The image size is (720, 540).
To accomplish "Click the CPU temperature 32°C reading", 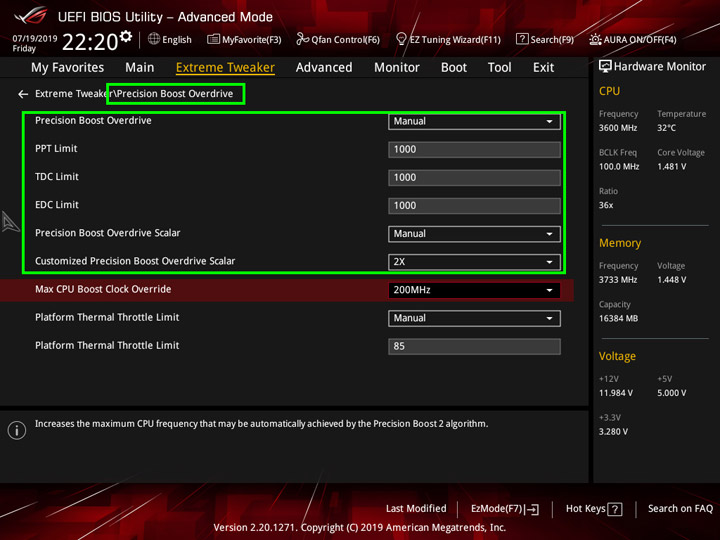I will tap(666, 128).
